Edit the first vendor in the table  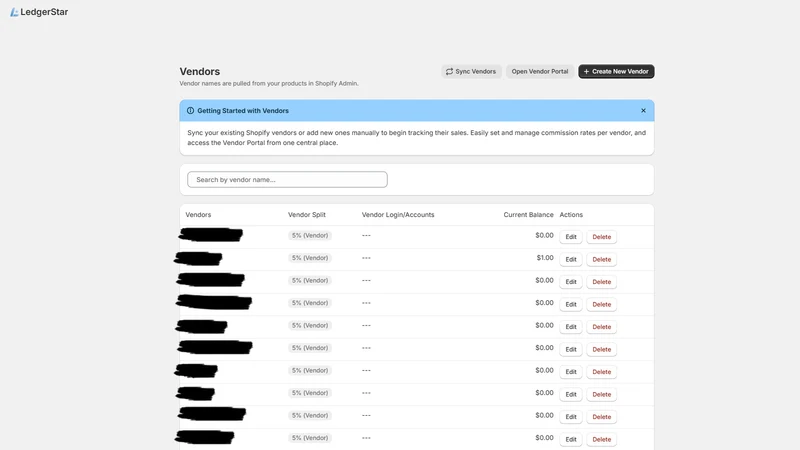pyautogui.click(x=571, y=237)
